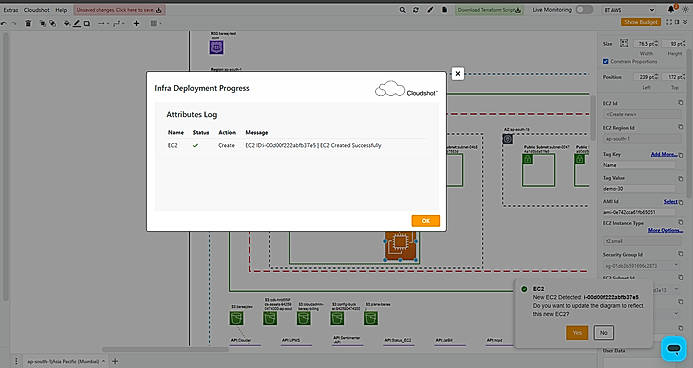This screenshot has width=693, height=368.
Task: Open the BT AWS account dropdown
Action: (x=629, y=10)
